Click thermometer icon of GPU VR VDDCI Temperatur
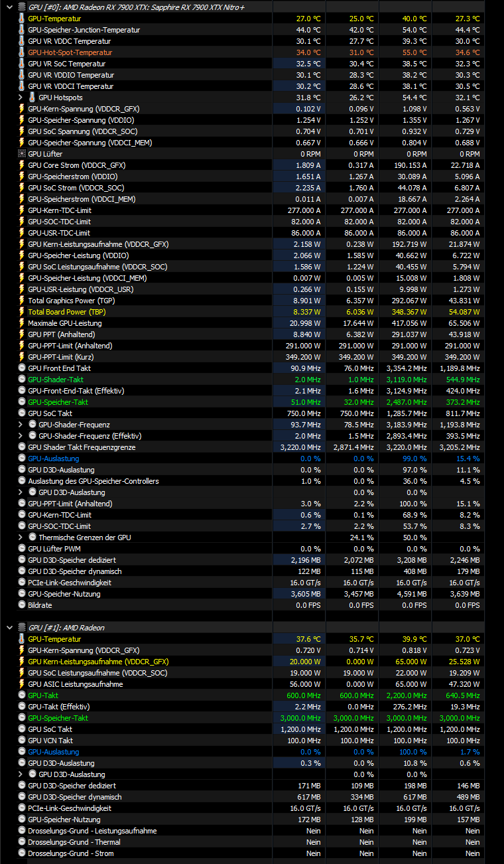504x864 pixels. (x=21, y=86)
